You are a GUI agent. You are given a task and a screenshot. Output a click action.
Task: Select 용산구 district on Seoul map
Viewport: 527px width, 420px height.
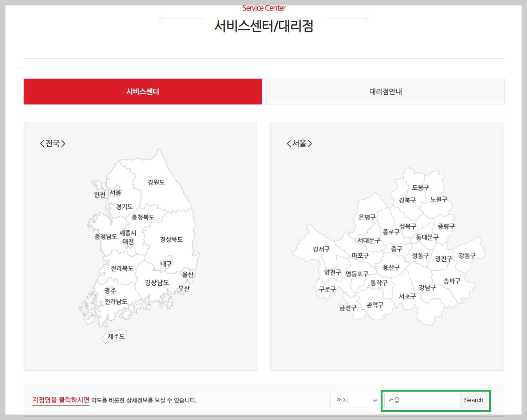[x=391, y=268]
